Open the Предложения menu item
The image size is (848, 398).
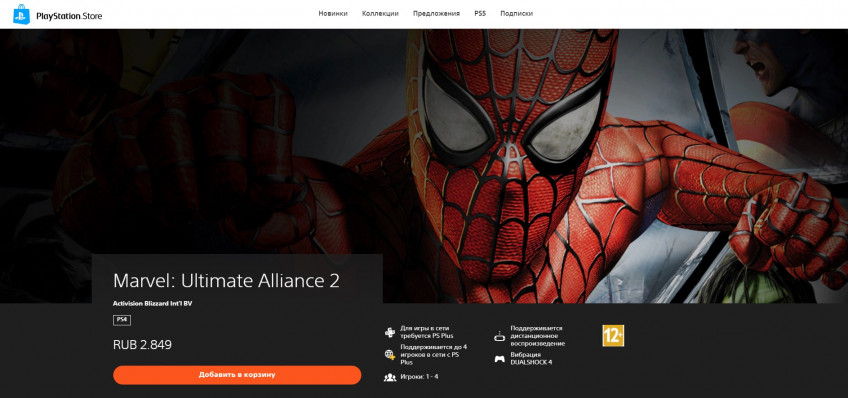coord(436,14)
